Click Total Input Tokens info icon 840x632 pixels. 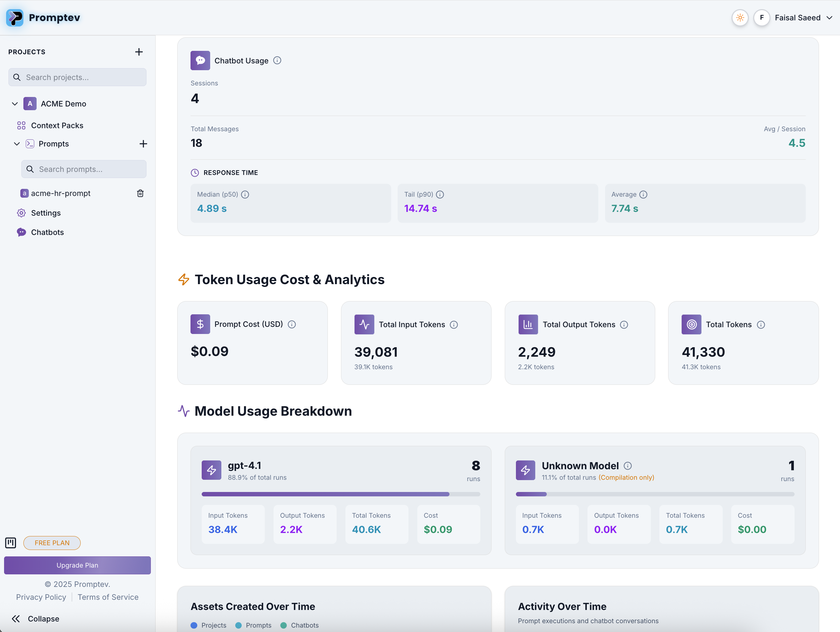454,325
